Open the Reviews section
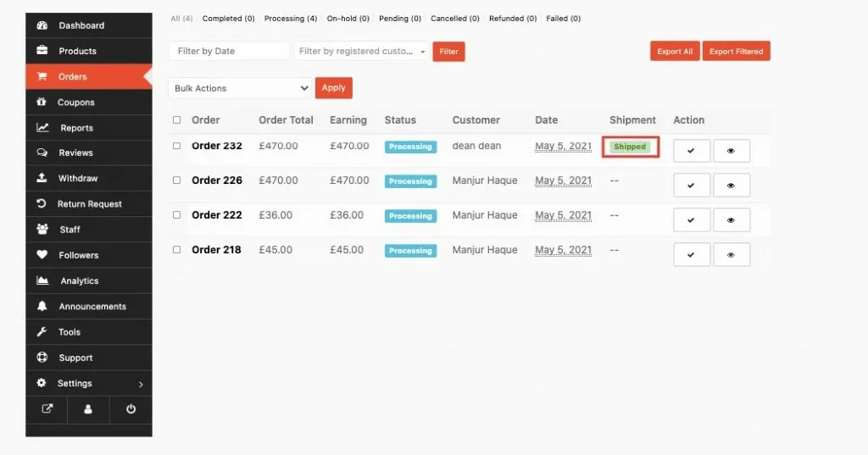 [88, 153]
